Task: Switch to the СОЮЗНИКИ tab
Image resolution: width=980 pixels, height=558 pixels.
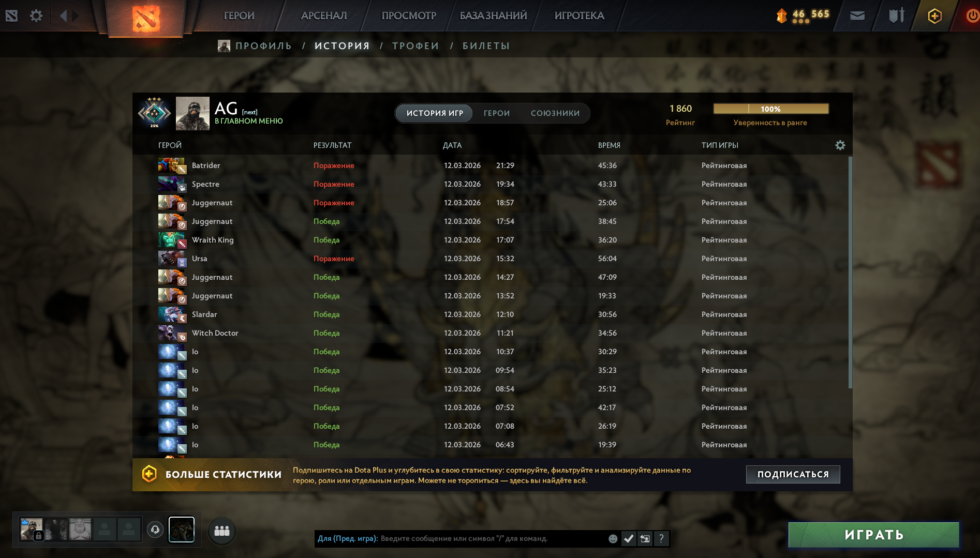Action: tap(555, 113)
